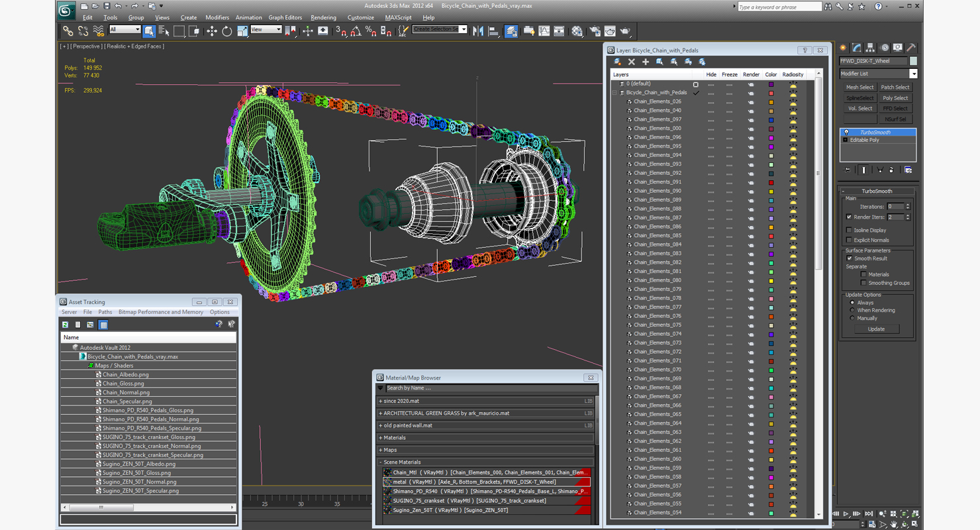
Task: Click Refresh icon in Asset Tracking toolbar
Action: click(x=66, y=325)
